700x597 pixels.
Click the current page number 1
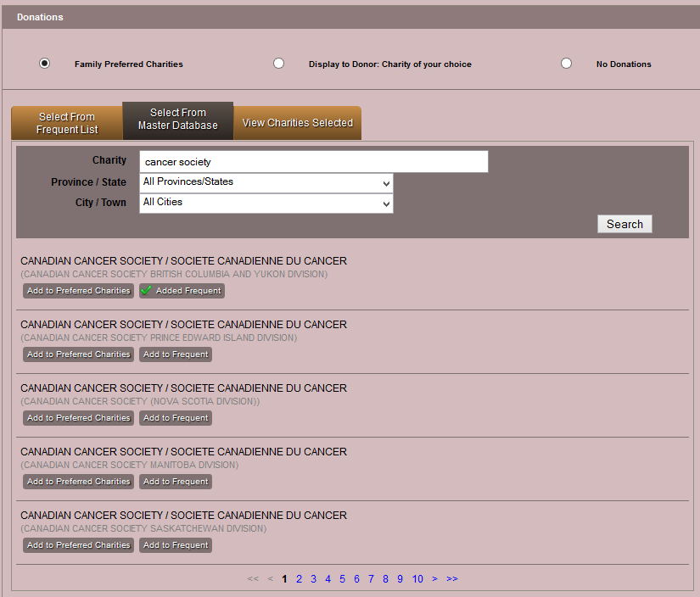[x=284, y=579]
